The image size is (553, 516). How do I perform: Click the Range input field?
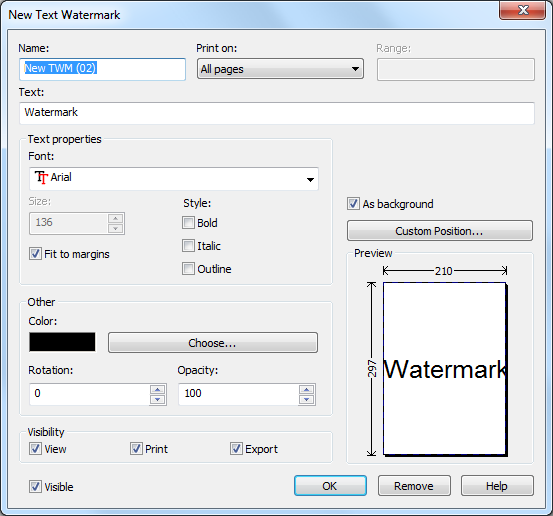456,69
